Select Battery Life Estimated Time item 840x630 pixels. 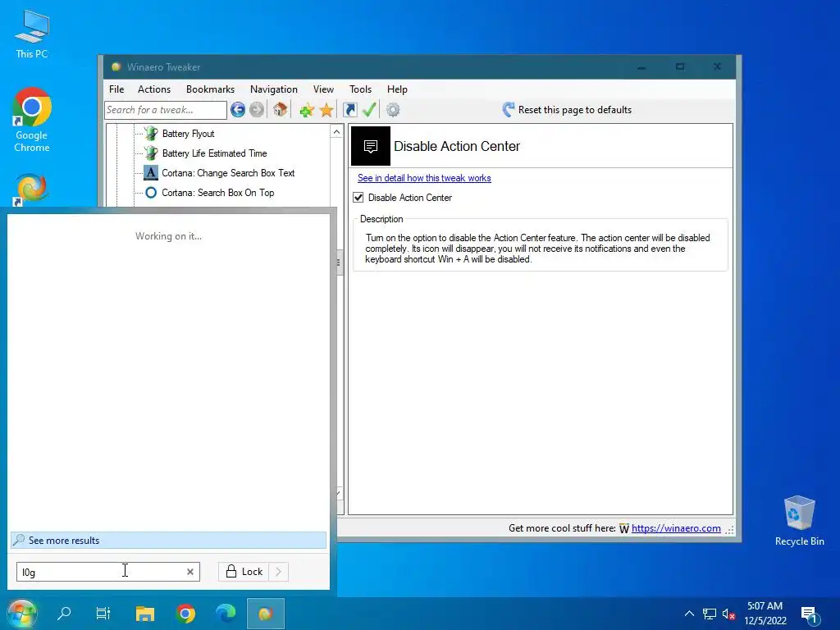(214, 153)
